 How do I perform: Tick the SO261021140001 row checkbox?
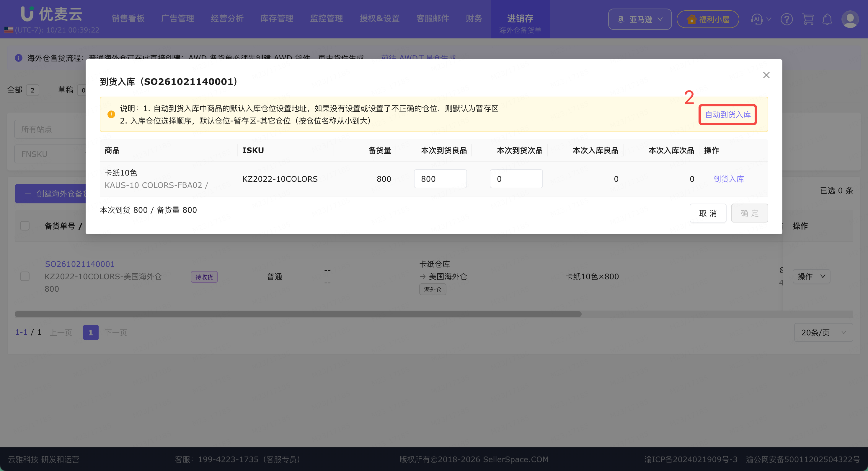(x=25, y=277)
